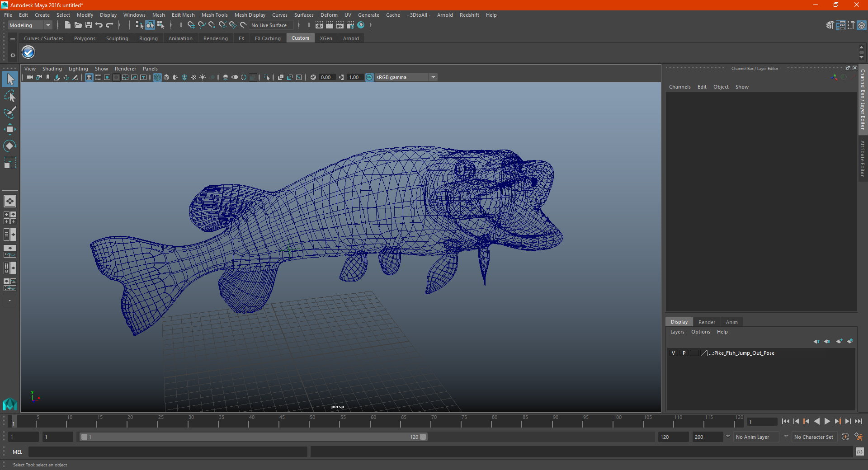Expand the shelf options menu button
Screen dimensions: 868x470
click(x=13, y=39)
